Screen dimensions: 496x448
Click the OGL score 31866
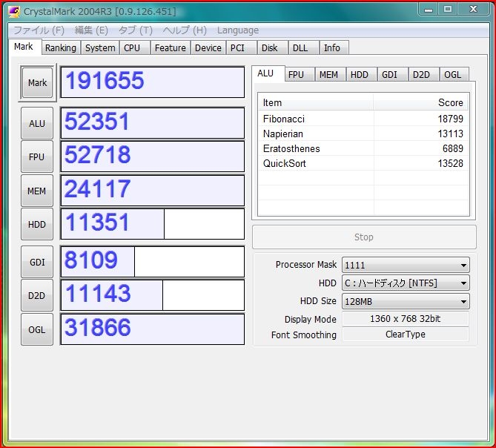pos(153,329)
